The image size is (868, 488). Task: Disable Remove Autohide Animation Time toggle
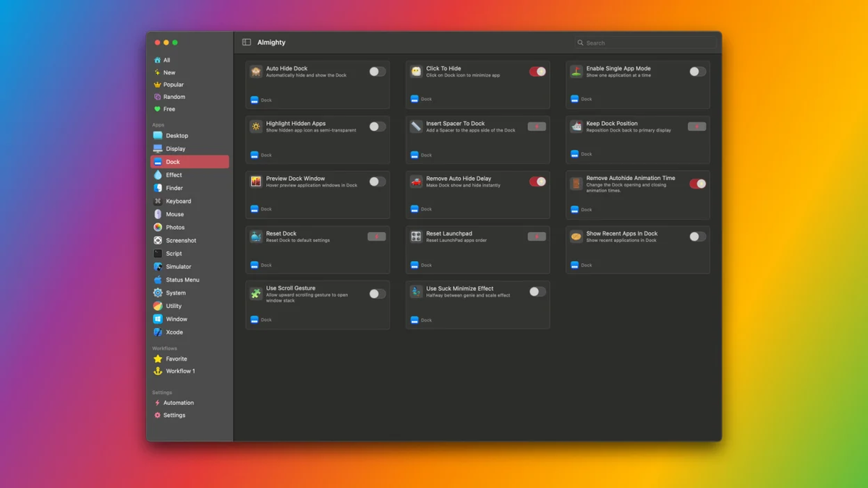click(x=697, y=184)
